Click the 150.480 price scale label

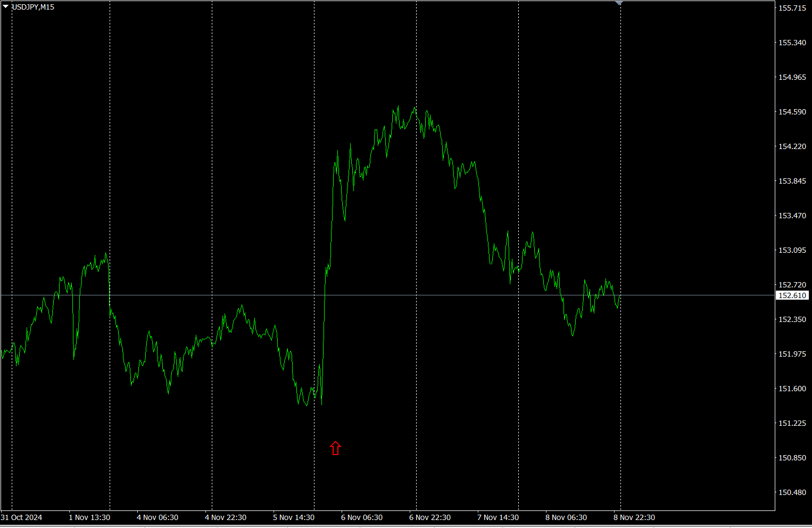click(x=792, y=492)
